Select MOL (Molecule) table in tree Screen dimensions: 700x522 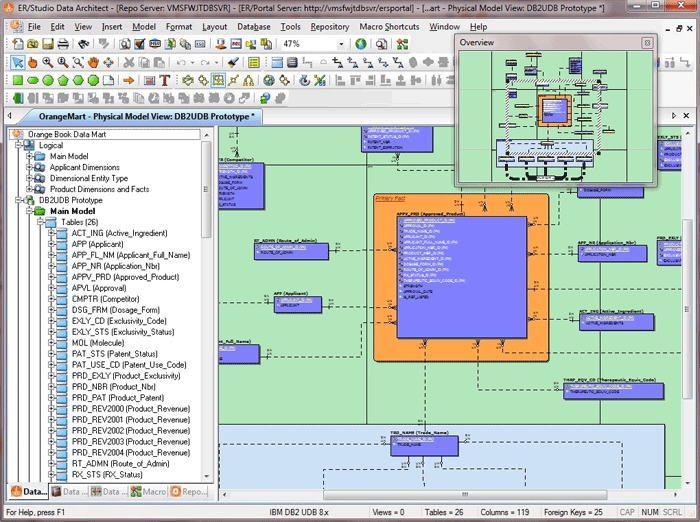[98, 343]
